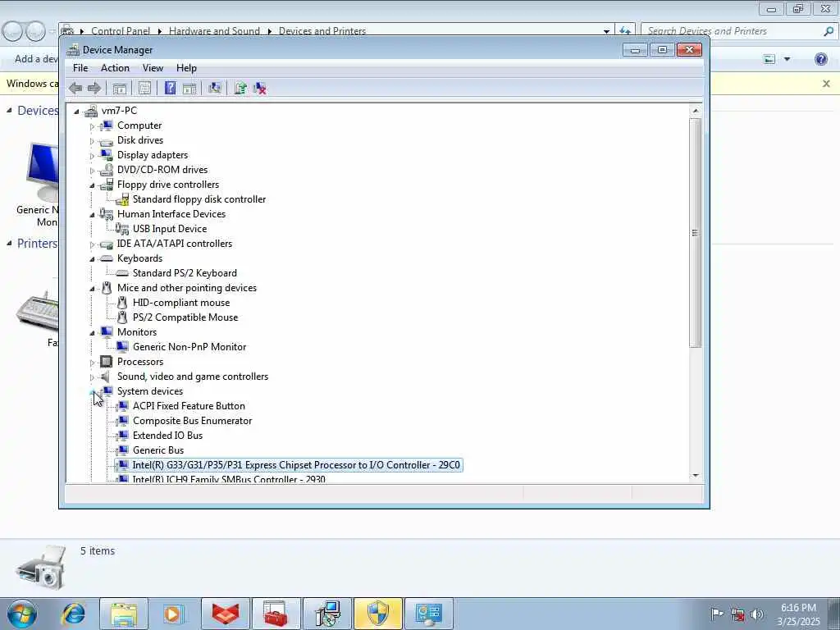Open Properties via the toolbar icon
This screenshot has height=630, width=840.
click(144, 89)
